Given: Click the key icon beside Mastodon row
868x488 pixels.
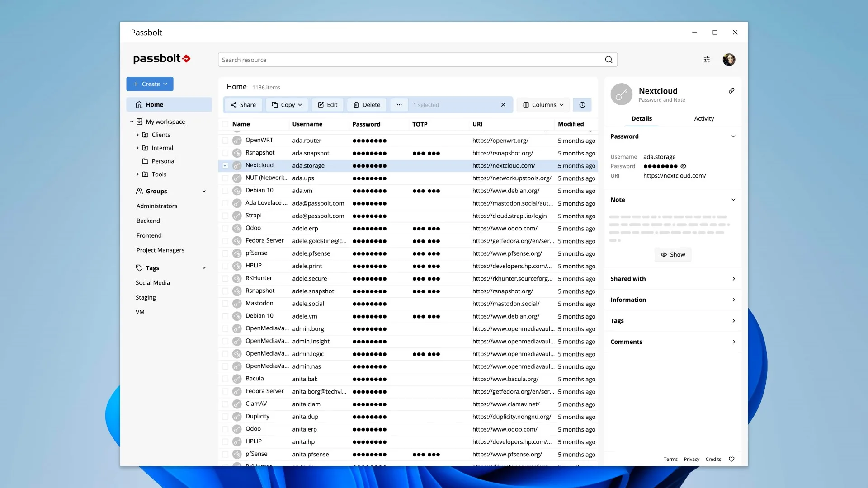Looking at the screenshot, I should click(237, 304).
